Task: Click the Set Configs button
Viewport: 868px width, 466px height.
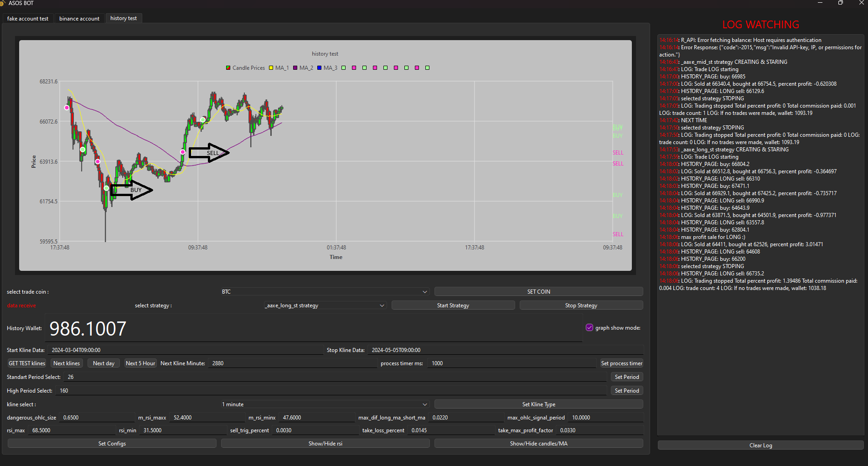Action: (112, 444)
